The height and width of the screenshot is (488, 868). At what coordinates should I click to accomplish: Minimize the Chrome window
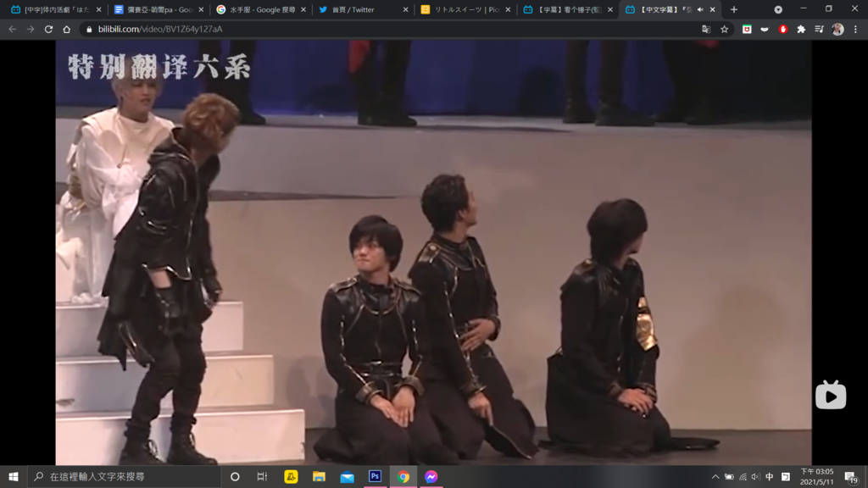pyautogui.click(x=804, y=8)
